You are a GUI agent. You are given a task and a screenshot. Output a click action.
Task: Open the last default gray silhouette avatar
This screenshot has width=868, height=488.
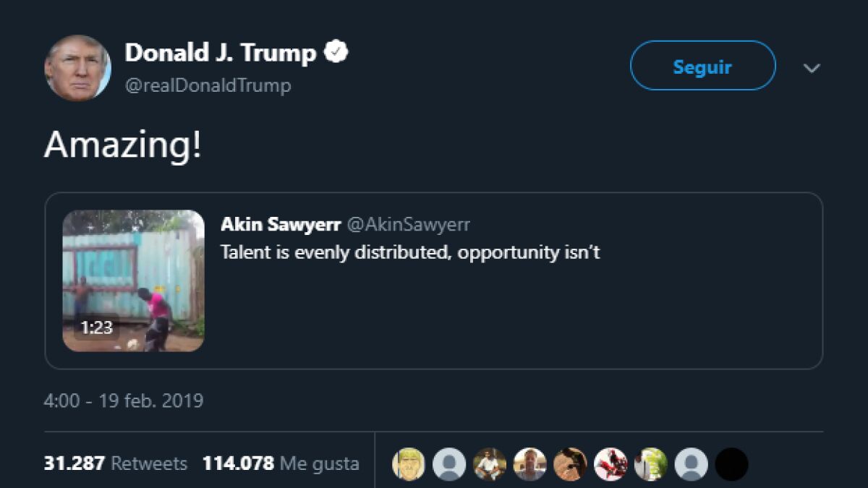[692, 464]
